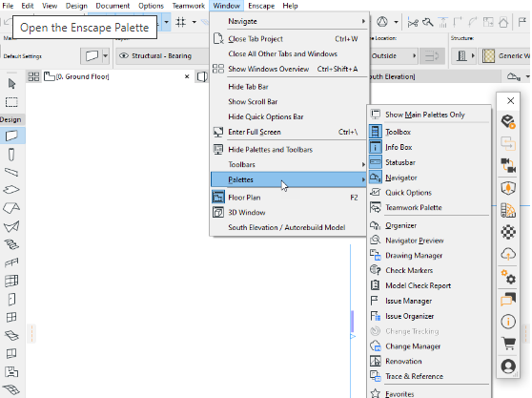Open the Enscape menu
Viewport: 532px width, 398px height.
coord(261,6)
